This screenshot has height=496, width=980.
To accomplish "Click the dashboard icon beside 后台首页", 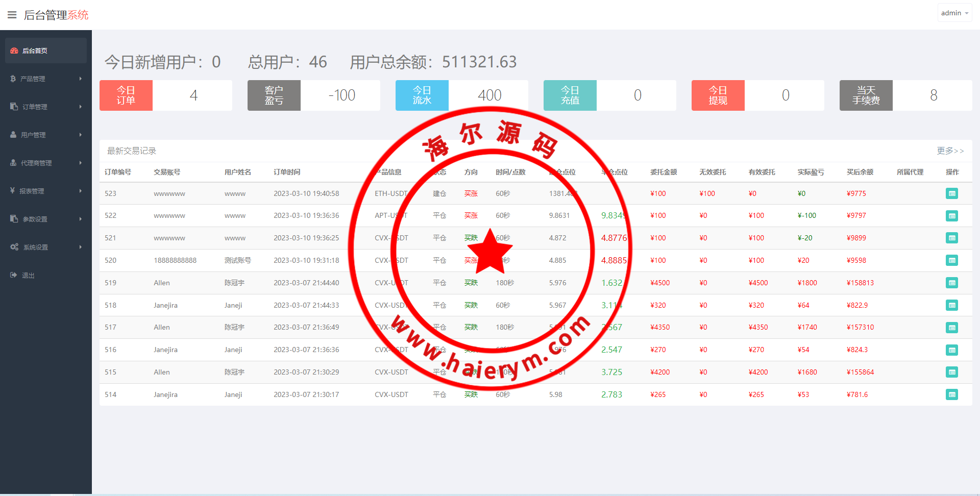I will tap(14, 50).
